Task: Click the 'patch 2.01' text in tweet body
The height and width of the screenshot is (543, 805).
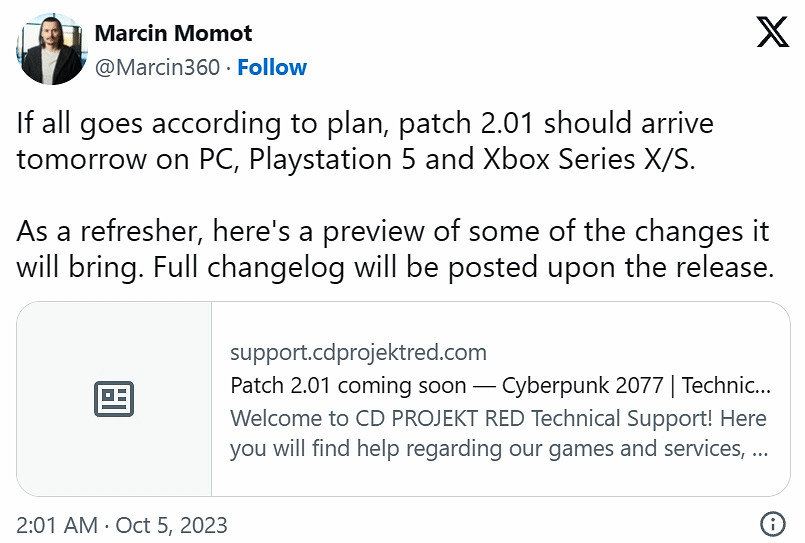Action: 474,124
